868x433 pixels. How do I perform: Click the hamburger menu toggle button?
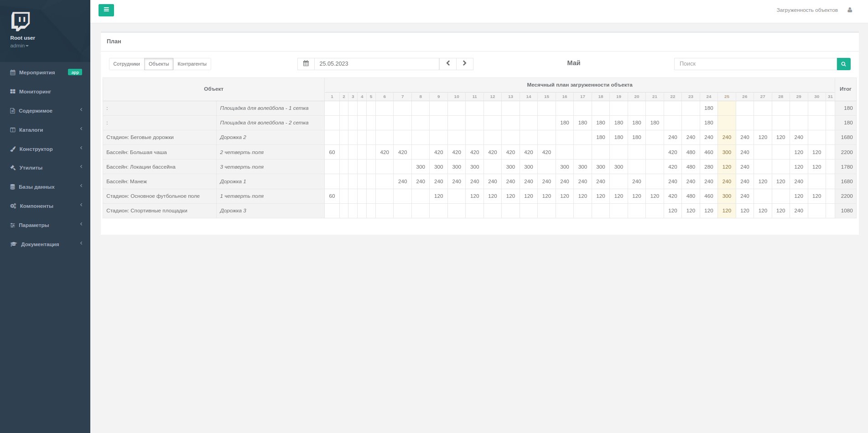[x=106, y=10]
